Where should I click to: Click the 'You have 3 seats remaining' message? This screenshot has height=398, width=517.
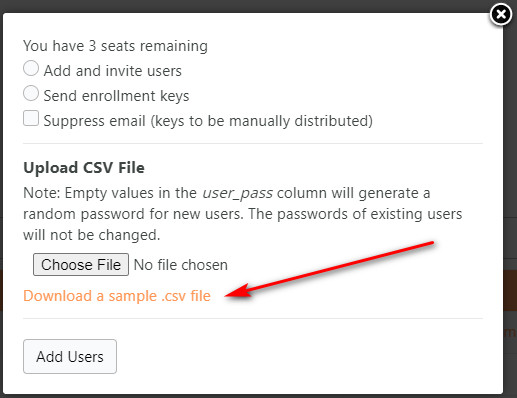click(115, 46)
